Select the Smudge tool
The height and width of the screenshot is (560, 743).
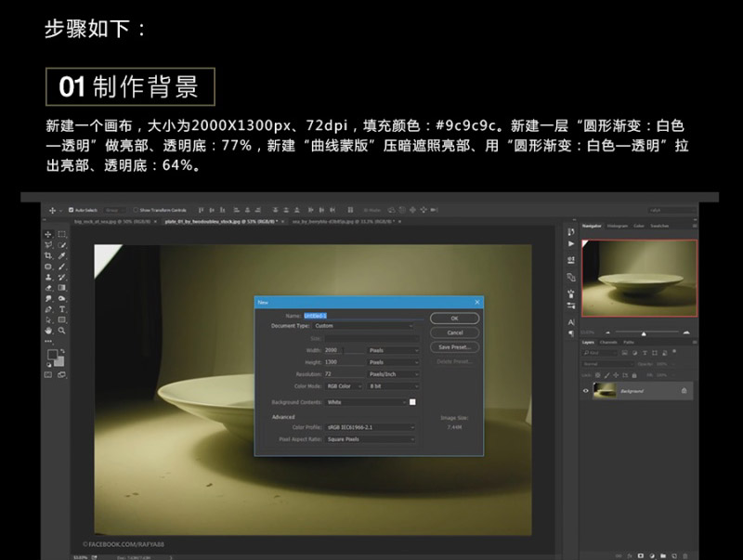48,298
